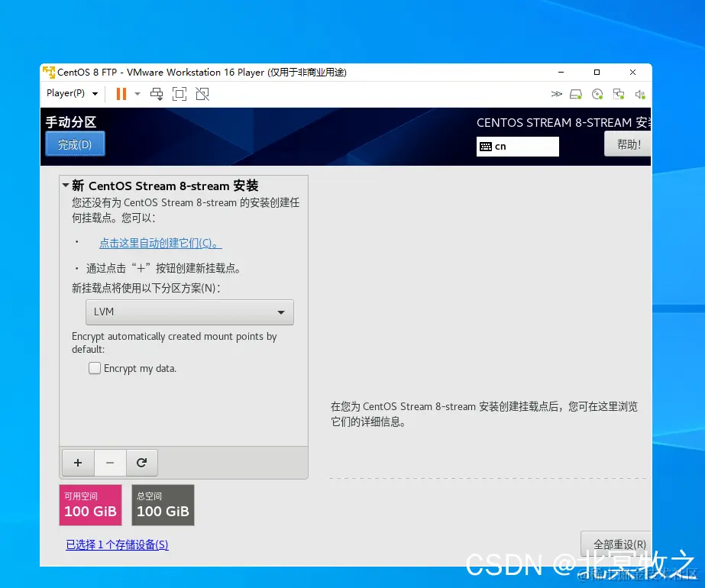This screenshot has height=588, width=705.
Task: Open the CD/DVD drive device icon
Action: tap(597, 94)
